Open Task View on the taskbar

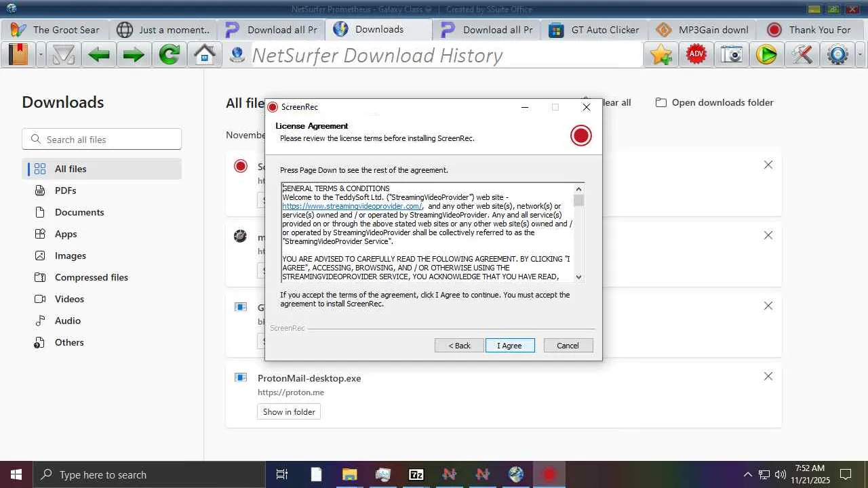click(x=282, y=474)
